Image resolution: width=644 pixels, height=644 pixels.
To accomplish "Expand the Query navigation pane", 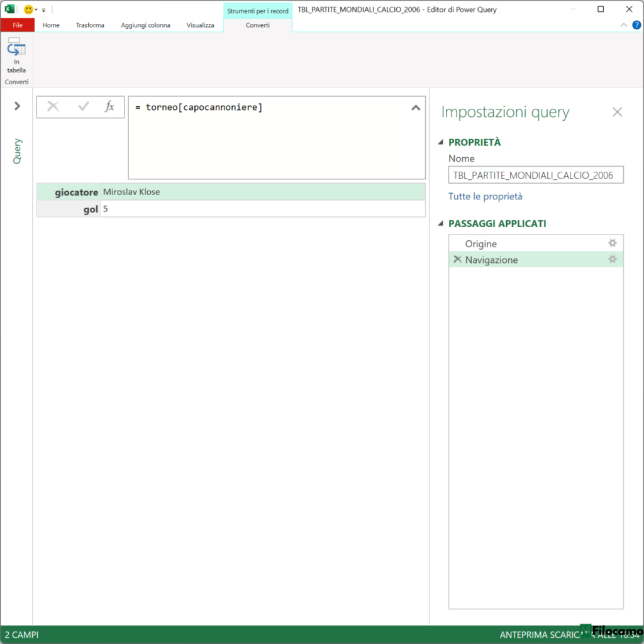I will (17, 106).
